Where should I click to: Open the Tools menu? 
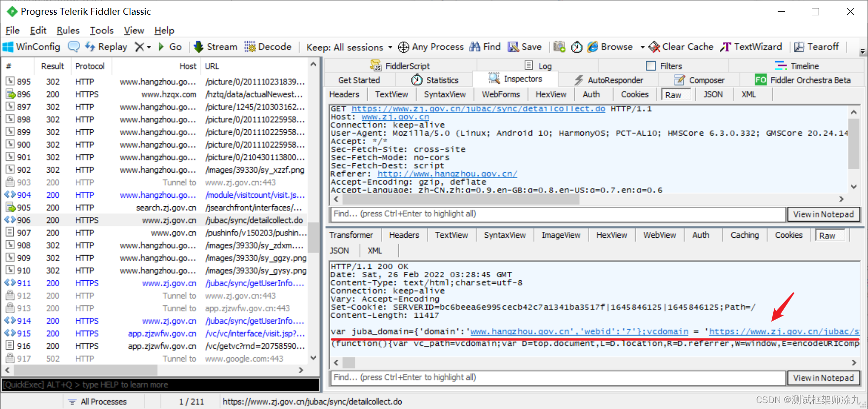(102, 31)
